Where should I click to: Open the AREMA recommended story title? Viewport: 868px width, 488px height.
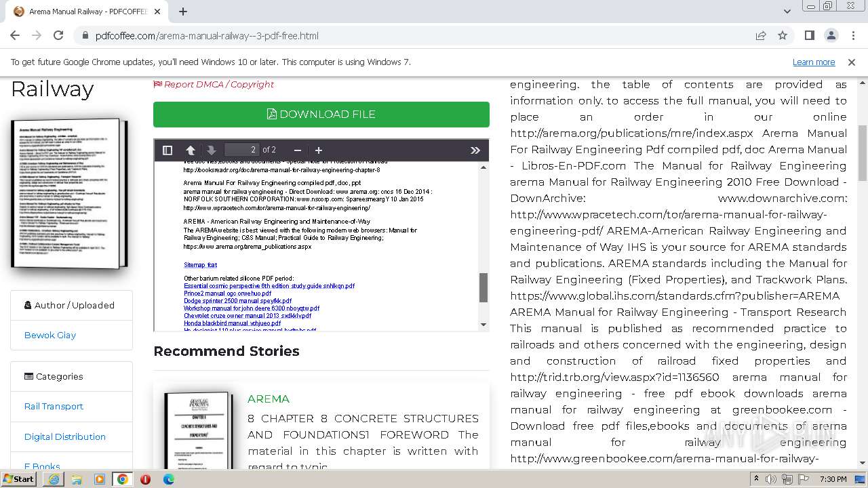click(x=269, y=399)
